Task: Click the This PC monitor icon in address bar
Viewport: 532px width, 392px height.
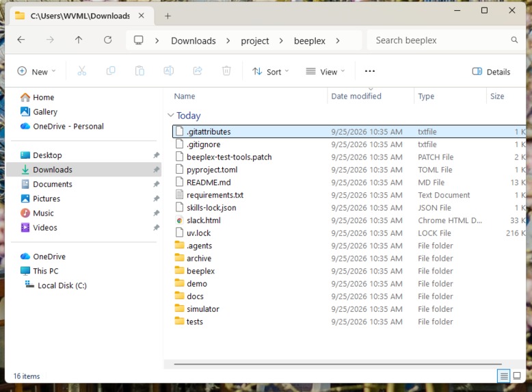Action: (138, 40)
